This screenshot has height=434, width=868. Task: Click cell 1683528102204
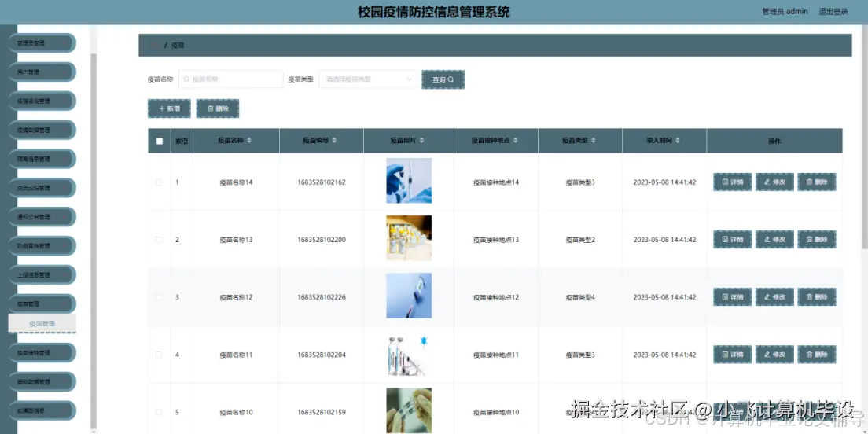pos(322,355)
